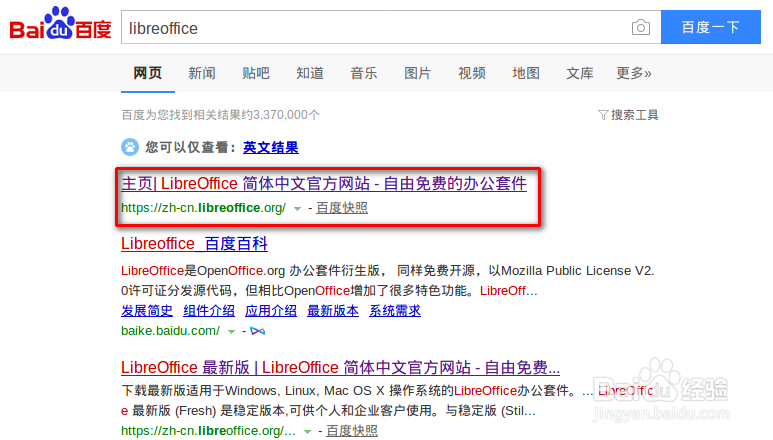The image size is (773, 440).
Task: Click the blue bowtie icon after baike.baidu.com
Action: point(257,331)
